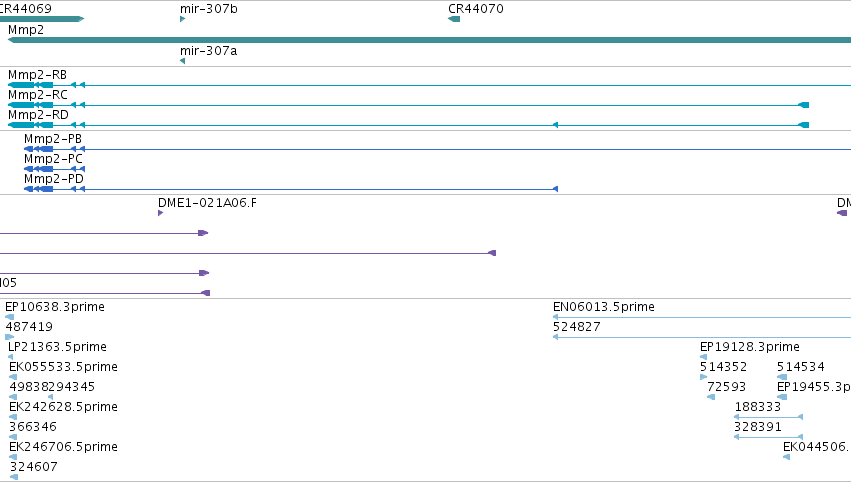Click the Mmp2-RD terminal exon block

click(804, 125)
